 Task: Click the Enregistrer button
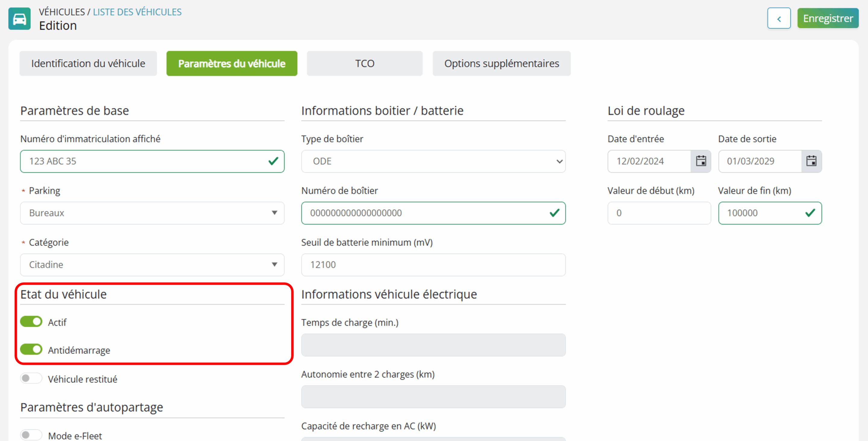(828, 19)
